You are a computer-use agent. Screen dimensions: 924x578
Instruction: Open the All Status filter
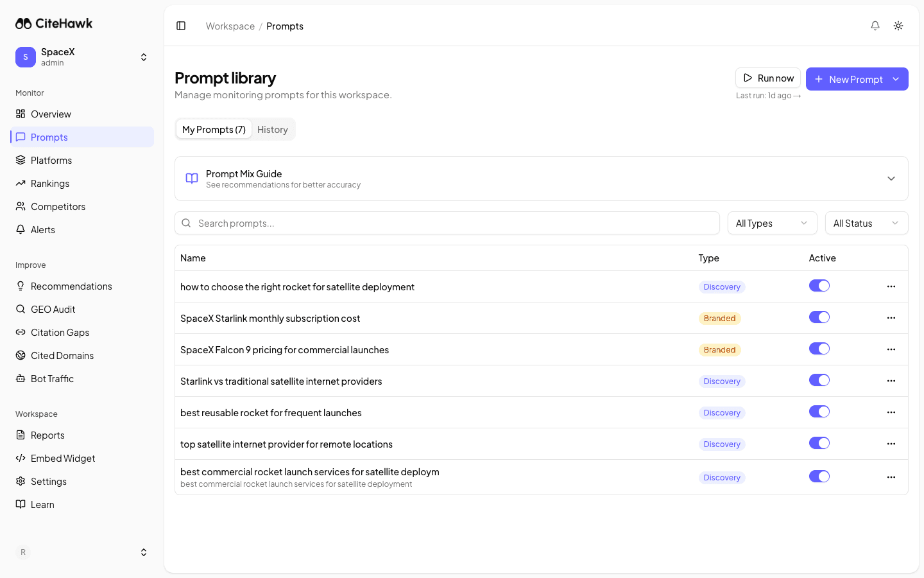(x=867, y=223)
